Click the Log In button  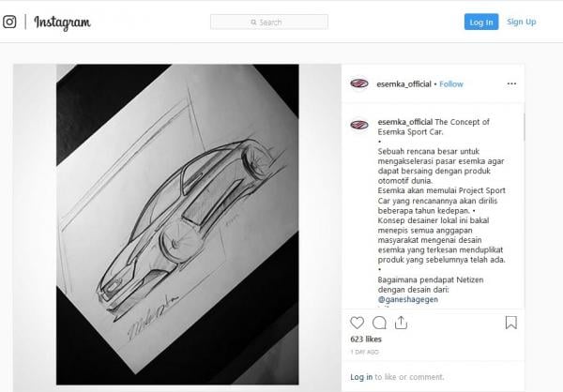481,23
